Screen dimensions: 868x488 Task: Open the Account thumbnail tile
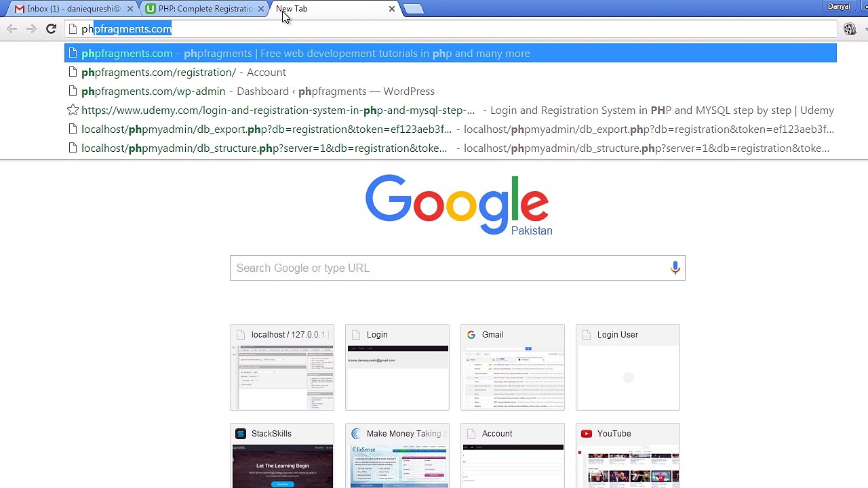(x=513, y=455)
